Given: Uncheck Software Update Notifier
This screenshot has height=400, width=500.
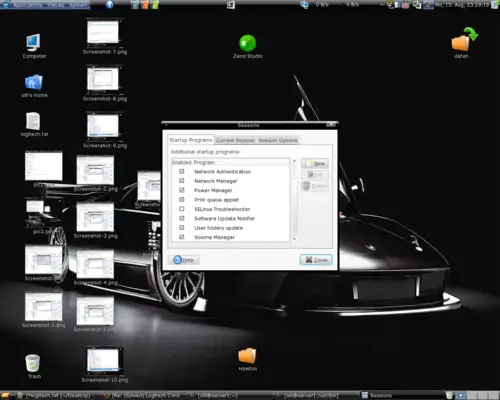Looking at the screenshot, I should 182,218.
